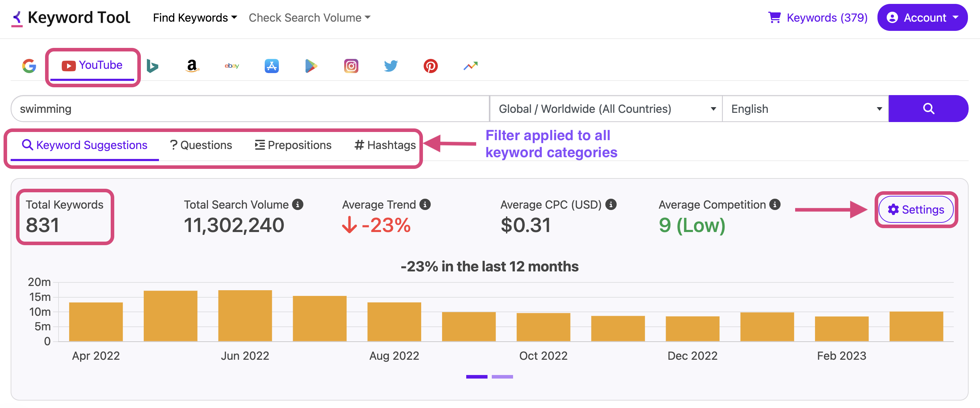Viewport: 980px width, 408px height.
Task: Open the Pinterest keyword source
Action: coord(430,66)
